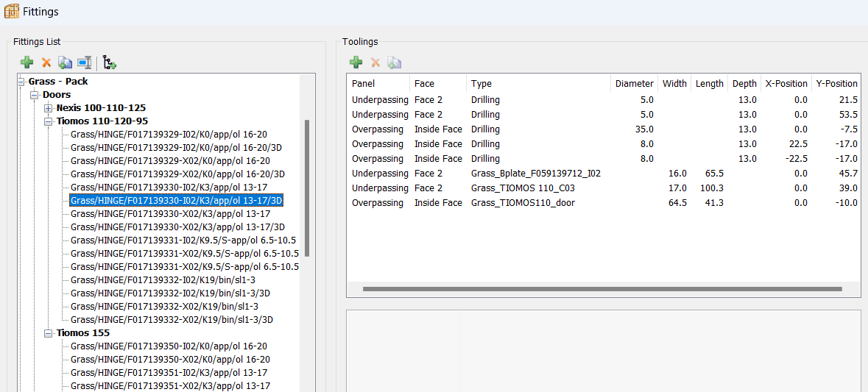Duplicate the selected fitting in Fittings List
868x392 pixels.
click(66, 63)
